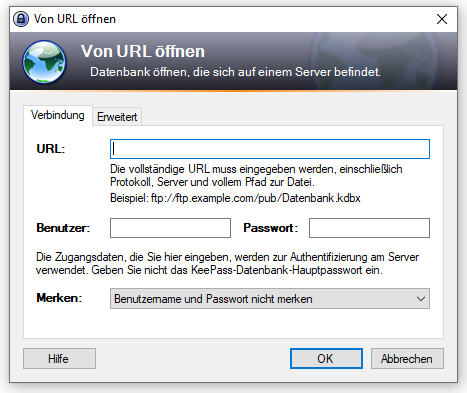Click the Benutzer label

[63, 228]
